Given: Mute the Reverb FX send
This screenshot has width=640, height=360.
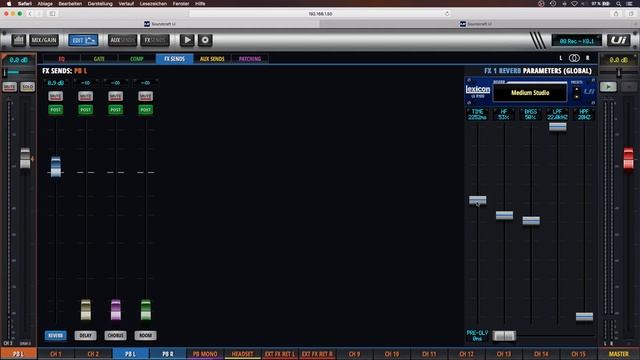Looking at the screenshot, I should pos(56,96).
